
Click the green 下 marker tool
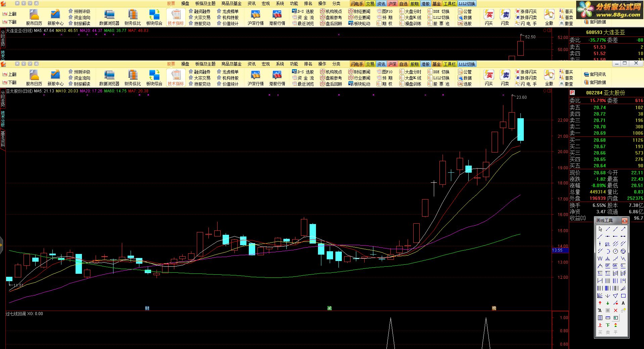coord(608,325)
